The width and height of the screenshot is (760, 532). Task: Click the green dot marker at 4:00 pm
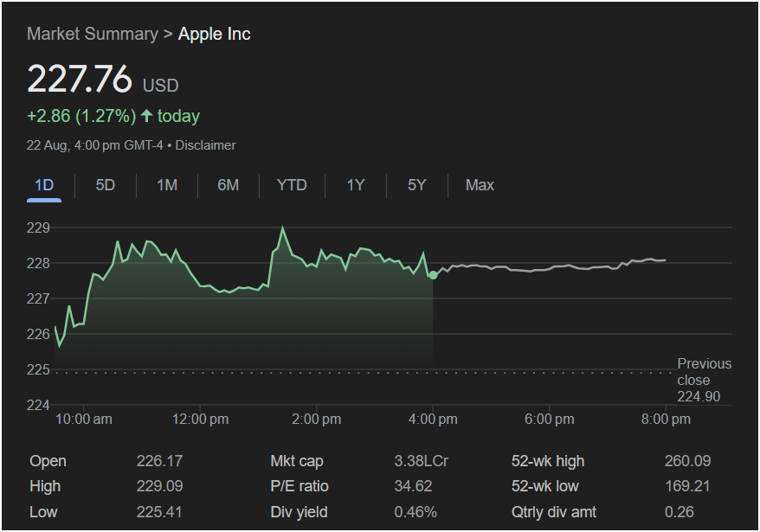(x=433, y=275)
